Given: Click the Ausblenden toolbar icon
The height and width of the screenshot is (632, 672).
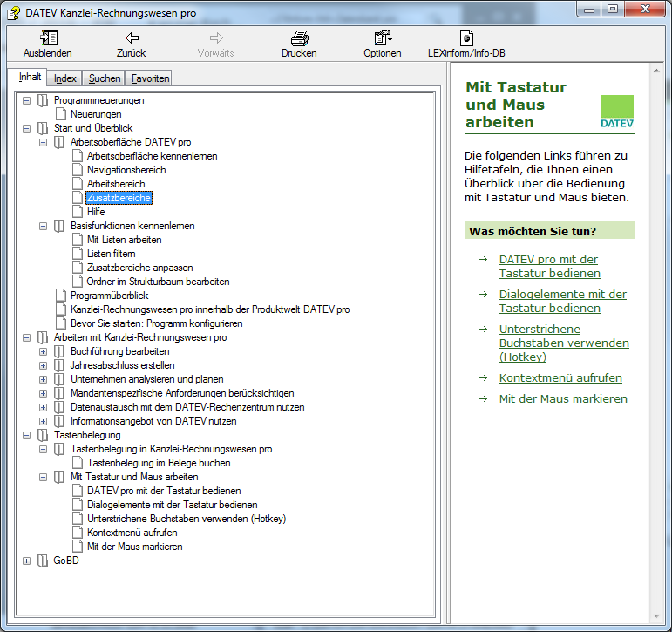Looking at the screenshot, I should point(49,37).
